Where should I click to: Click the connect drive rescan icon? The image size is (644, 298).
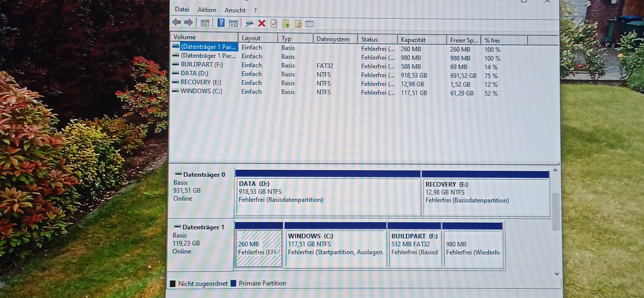tap(249, 24)
